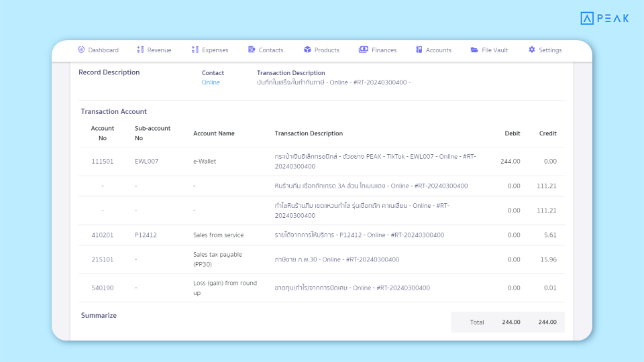Viewport: 644px width, 362px height.
Task: Open account 540190 for rounding loss
Action: 103,288
